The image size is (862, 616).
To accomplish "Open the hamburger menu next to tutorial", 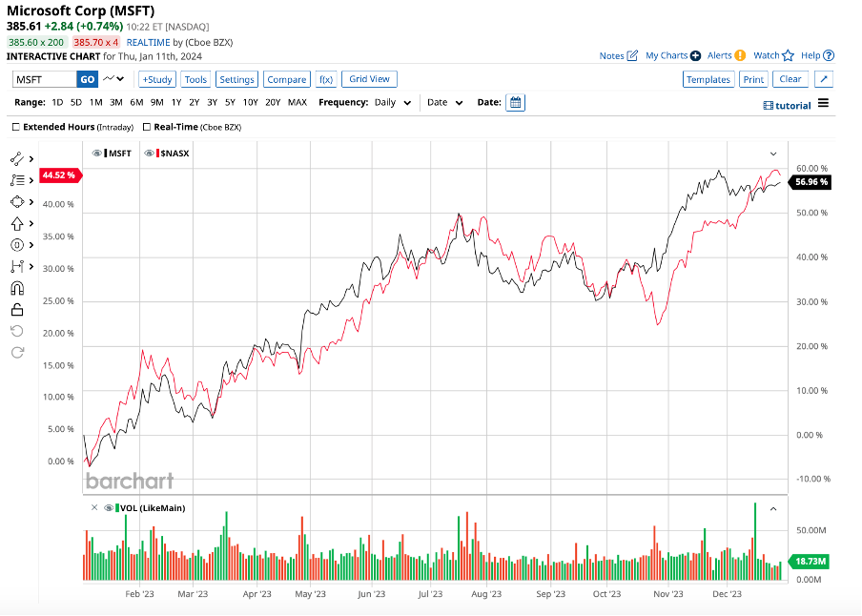I will click(x=823, y=104).
